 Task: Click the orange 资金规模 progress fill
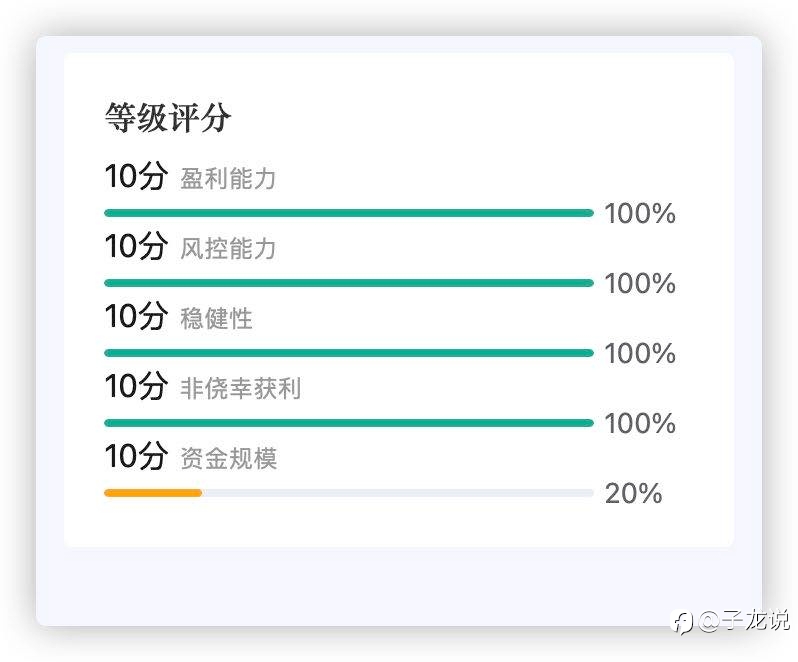coord(153,493)
